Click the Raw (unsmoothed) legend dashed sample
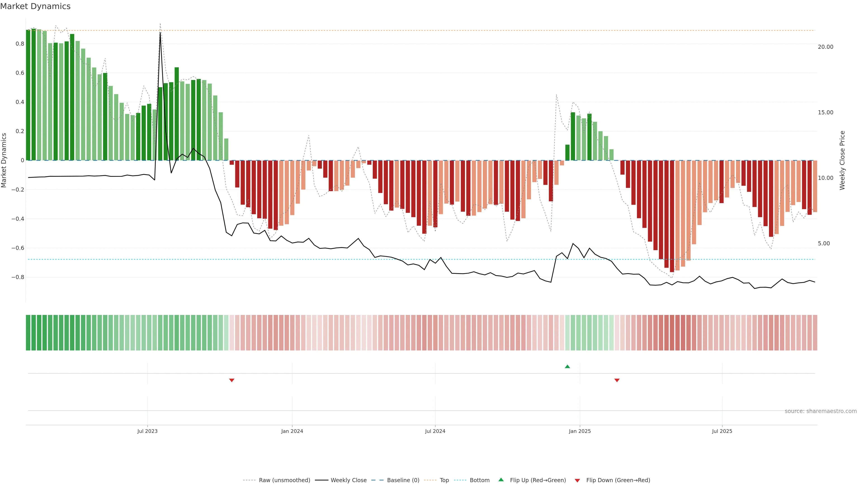 coord(249,480)
